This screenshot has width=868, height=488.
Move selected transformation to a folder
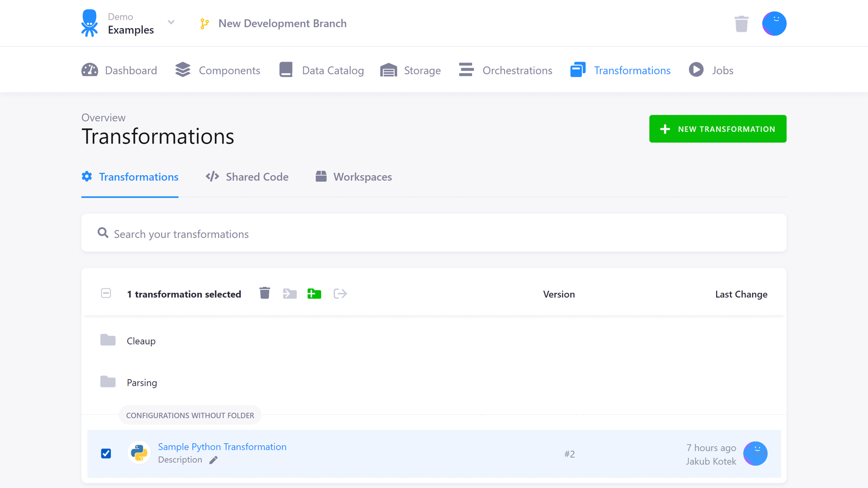coord(289,293)
